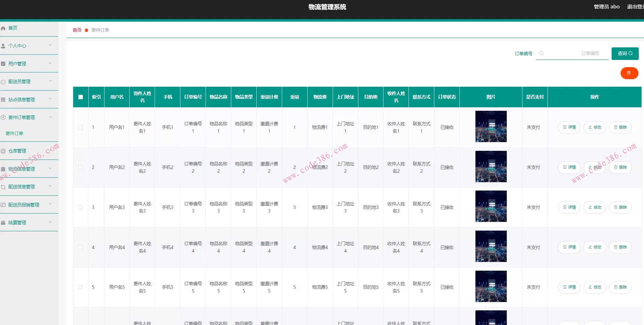Click the 订单编号 search input field
644x325 pixels.
[575, 54]
